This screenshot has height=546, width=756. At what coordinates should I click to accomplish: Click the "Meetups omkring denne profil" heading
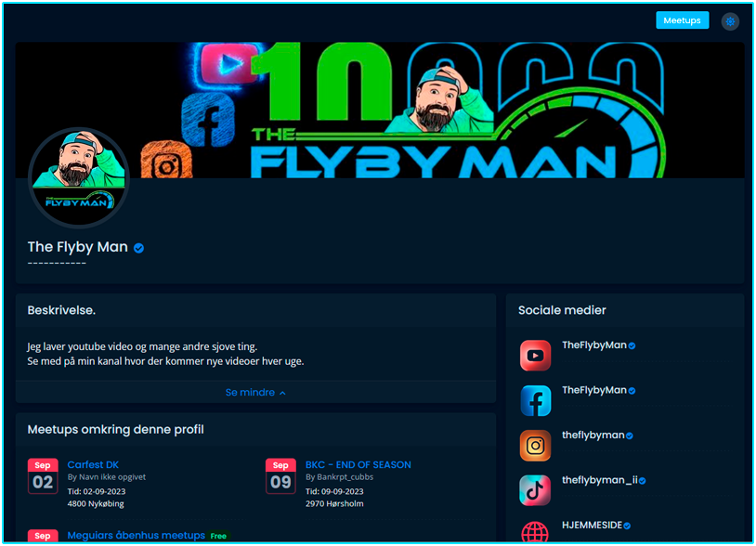coord(116,429)
